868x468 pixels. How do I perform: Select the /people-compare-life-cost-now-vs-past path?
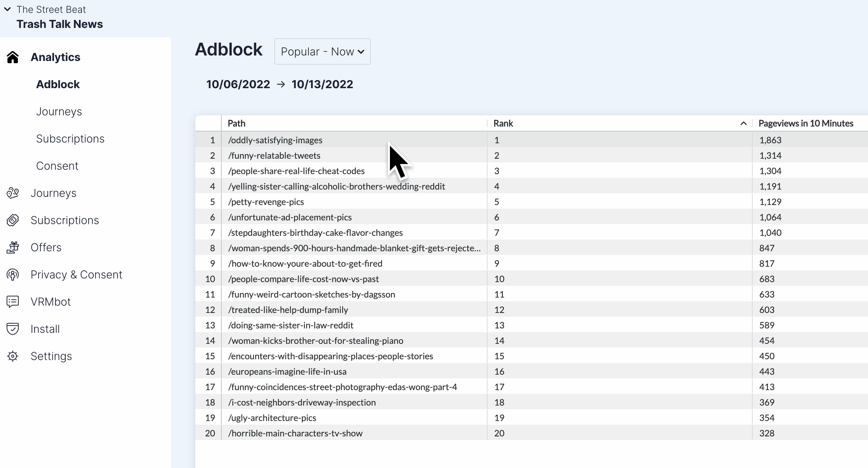[304, 279]
